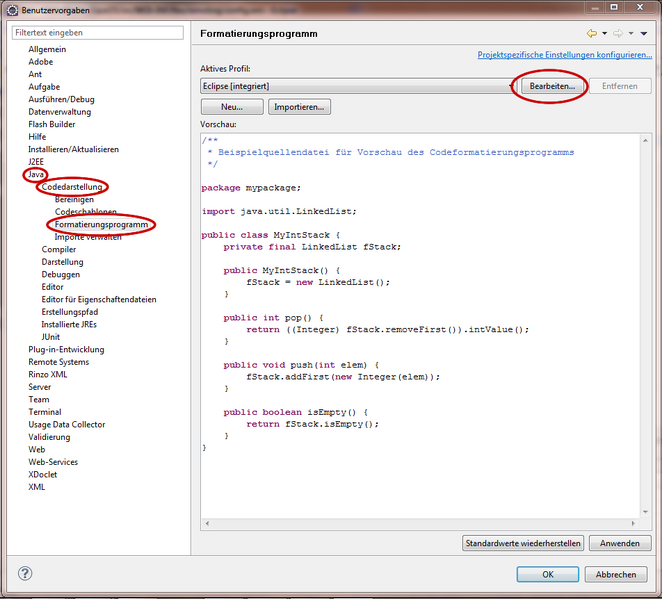The width and height of the screenshot is (662, 599).
Task: Select Codedarstellung under Java
Action: point(72,187)
